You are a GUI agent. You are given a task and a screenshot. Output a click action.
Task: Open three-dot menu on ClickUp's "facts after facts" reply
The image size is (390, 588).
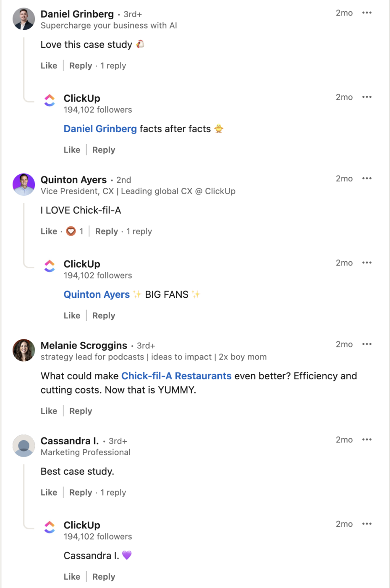pos(367,97)
